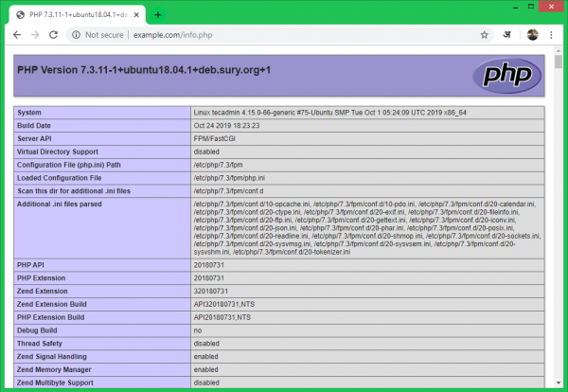Click the address bar showing example.com/info.php
Viewport: 568px width, 392px height.
point(284,34)
